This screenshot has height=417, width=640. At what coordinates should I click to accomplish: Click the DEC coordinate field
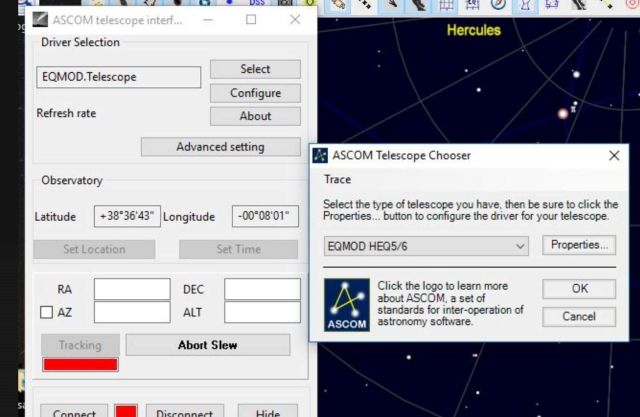[x=262, y=289]
